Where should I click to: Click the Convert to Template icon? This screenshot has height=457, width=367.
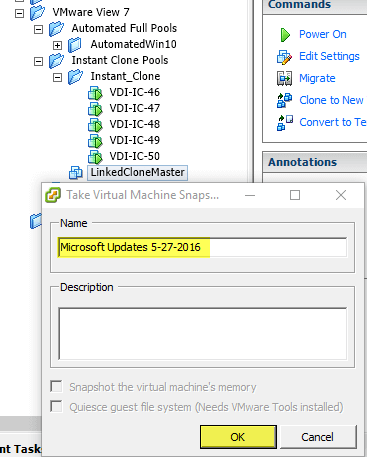285,123
